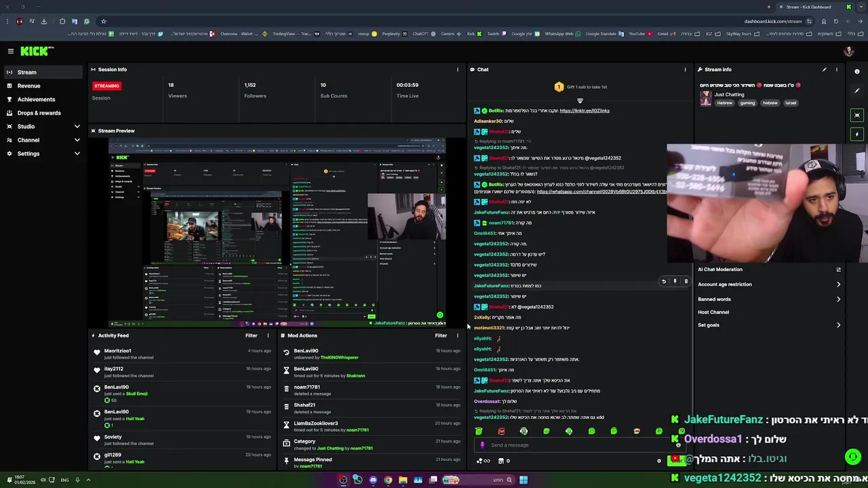Click the gaming tag
The image size is (868, 488).
click(x=747, y=103)
